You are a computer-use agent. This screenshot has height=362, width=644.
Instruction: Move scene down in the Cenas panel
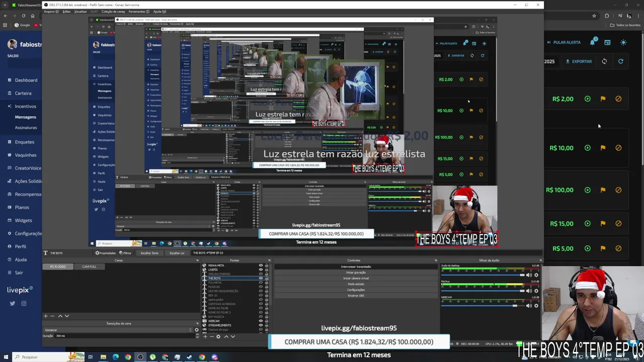click(66, 316)
